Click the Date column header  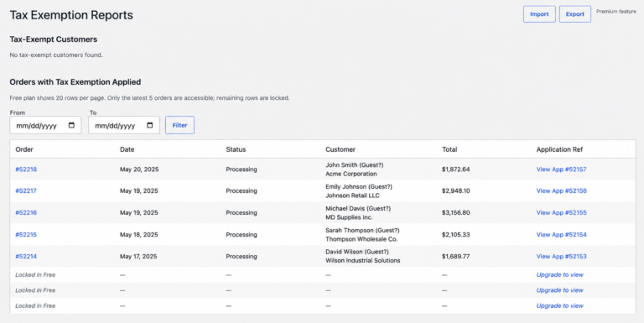coord(127,149)
